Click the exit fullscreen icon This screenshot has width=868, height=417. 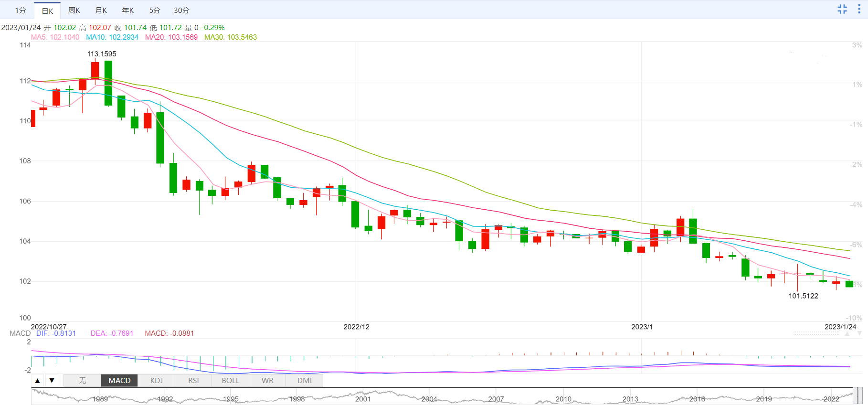842,9
